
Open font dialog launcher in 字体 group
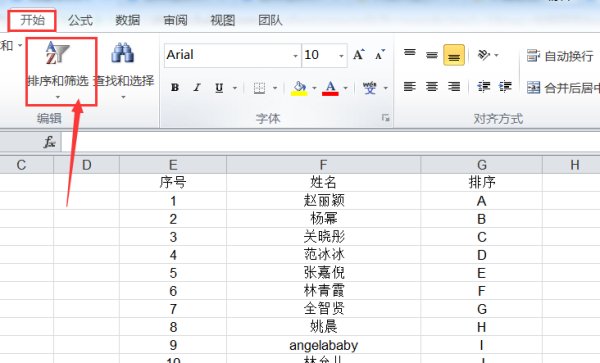coord(385,118)
